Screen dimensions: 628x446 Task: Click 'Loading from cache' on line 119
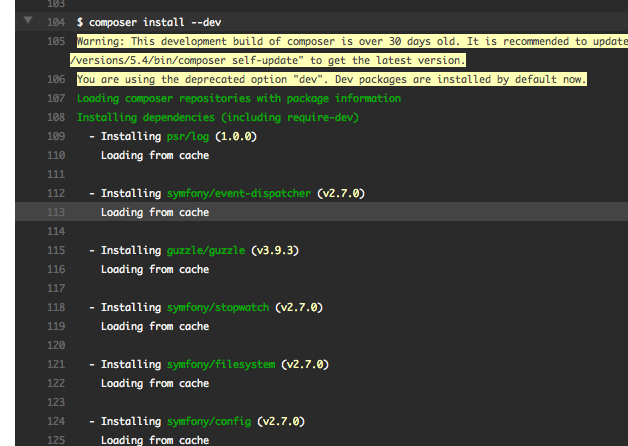[x=155, y=326]
